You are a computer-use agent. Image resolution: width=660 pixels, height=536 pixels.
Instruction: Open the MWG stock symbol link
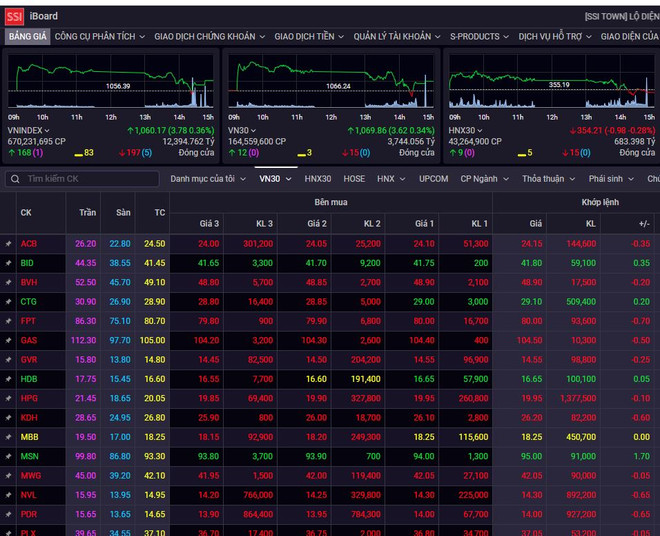(x=29, y=476)
